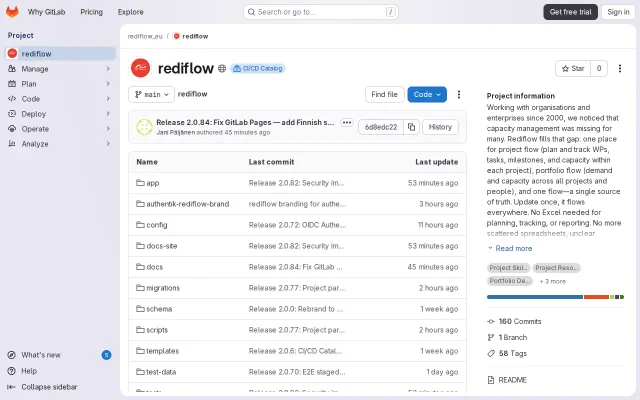Open the rediflow_eu breadcrumb link
The width and height of the screenshot is (640, 400).
[145, 36]
